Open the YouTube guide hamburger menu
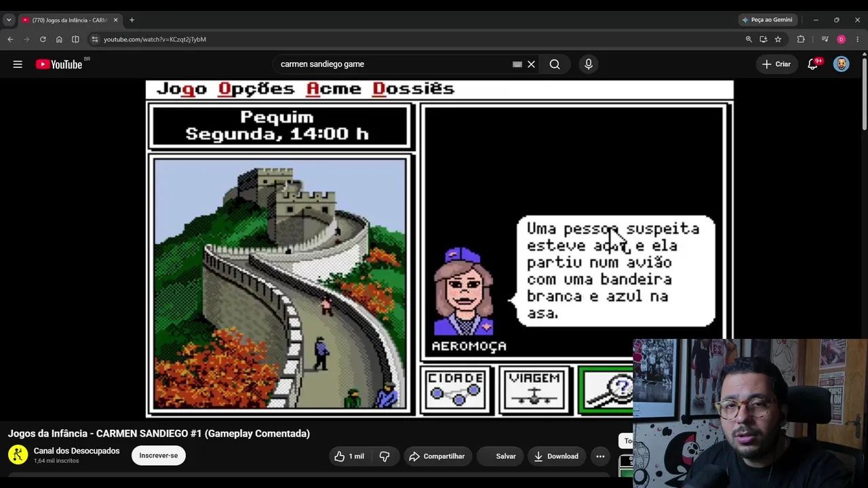The height and width of the screenshot is (488, 868). point(18,64)
